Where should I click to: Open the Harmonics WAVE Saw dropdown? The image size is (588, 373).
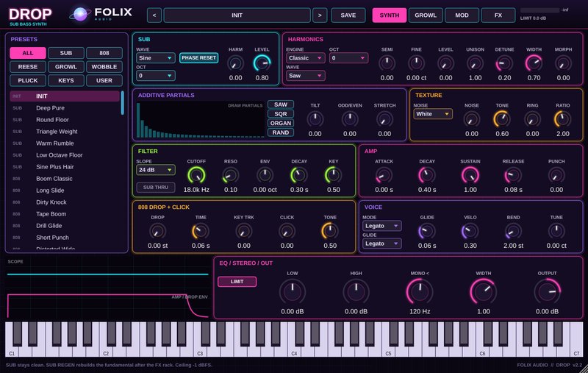(x=305, y=76)
